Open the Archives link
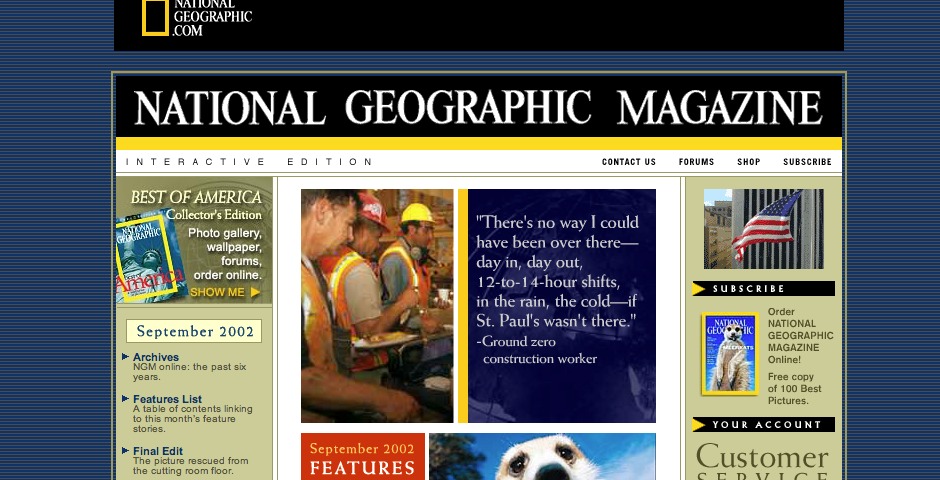940x480 pixels. (156, 357)
